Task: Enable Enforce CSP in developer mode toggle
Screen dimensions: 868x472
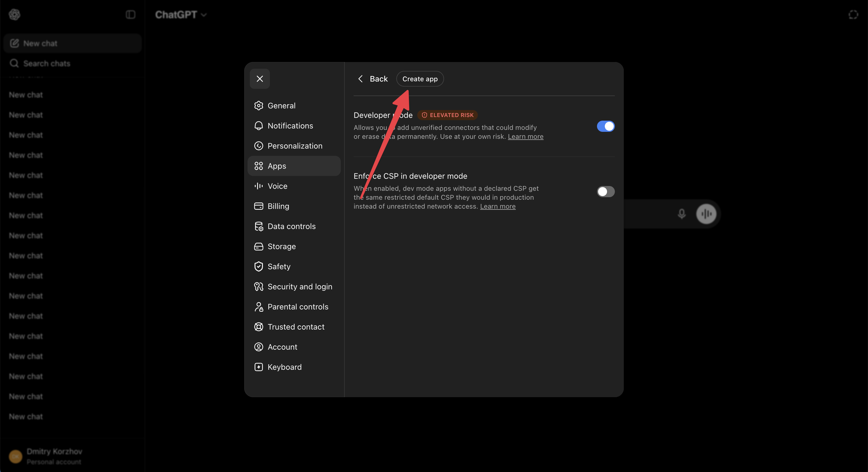Action: point(606,192)
